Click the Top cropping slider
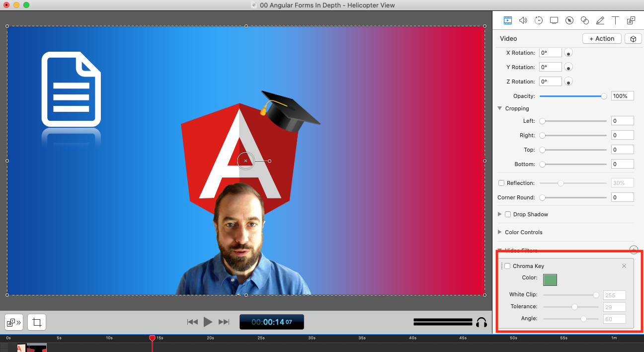The image size is (644, 352). (573, 150)
